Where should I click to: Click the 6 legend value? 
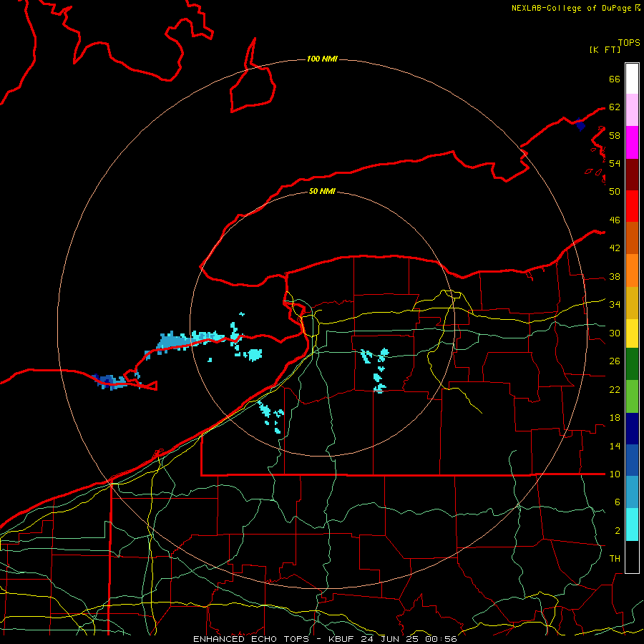[618, 502]
